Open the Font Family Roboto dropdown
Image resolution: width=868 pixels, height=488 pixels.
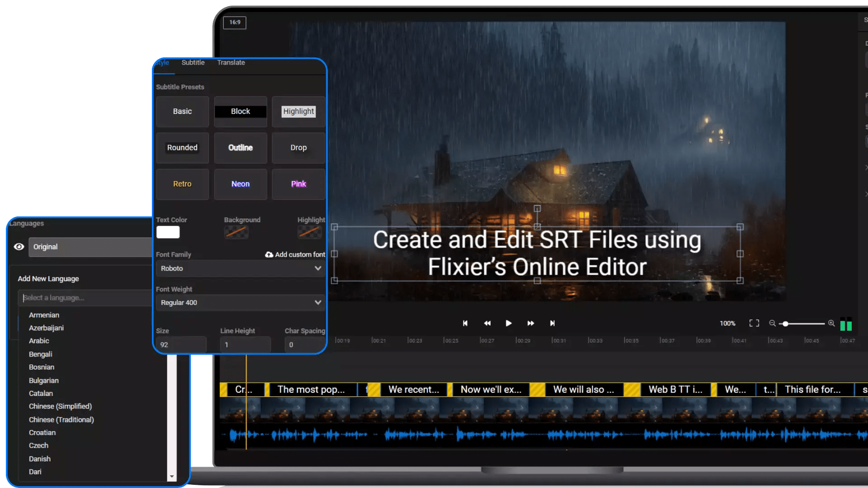tap(240, 268)
